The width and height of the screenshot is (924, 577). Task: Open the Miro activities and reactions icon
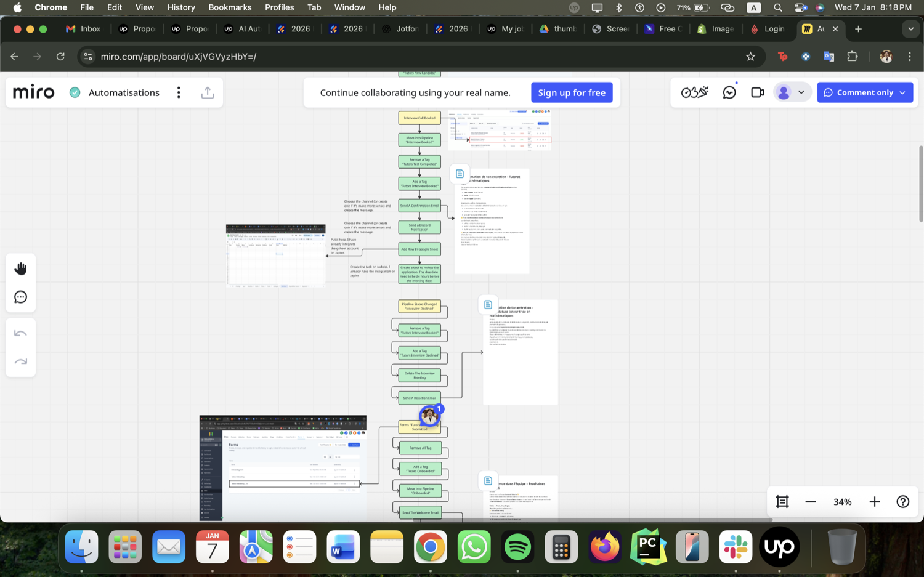(x=695, y=92)
